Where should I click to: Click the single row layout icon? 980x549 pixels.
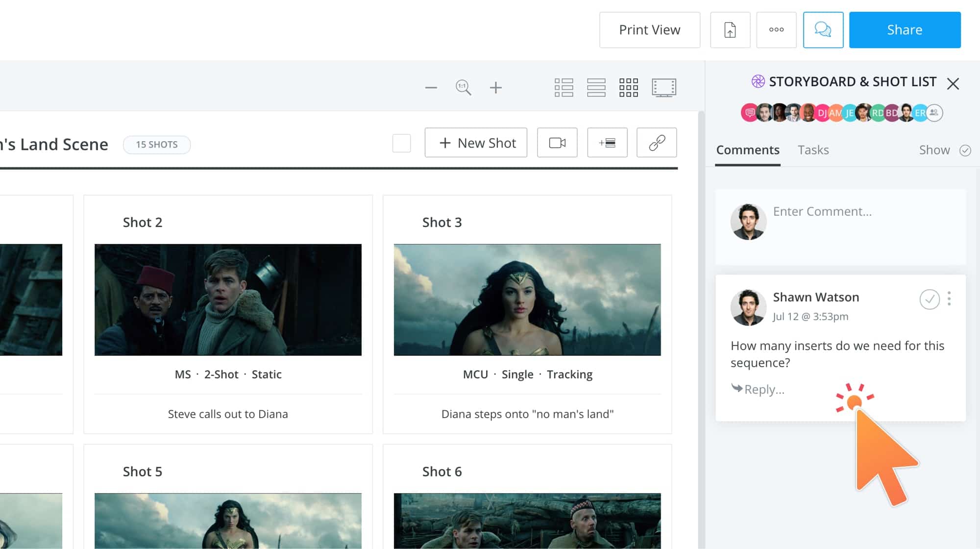[x=596, y=87]
